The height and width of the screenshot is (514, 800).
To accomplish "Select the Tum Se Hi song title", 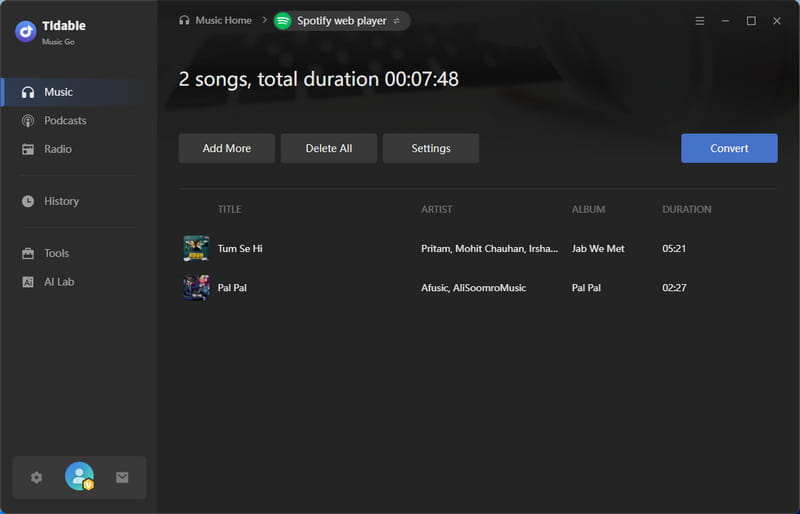I will point(240,249).
